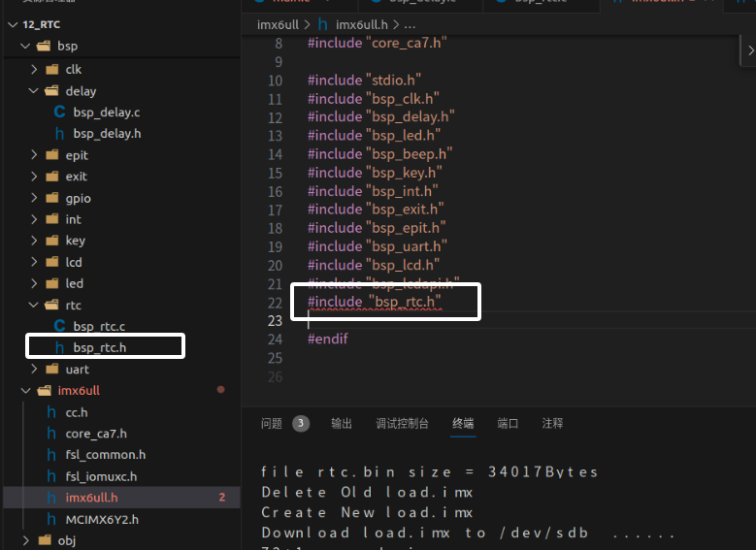The width and height of the screenshot is (756, 550).
Task: Click the C file icon beside bsp_rtc.c
Action: pos(60,326)
